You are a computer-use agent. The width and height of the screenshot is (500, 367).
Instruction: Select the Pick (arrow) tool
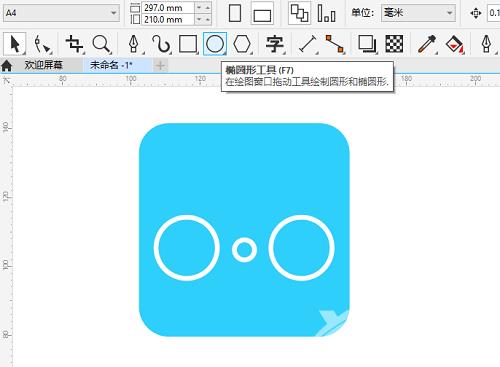point(15,44)
